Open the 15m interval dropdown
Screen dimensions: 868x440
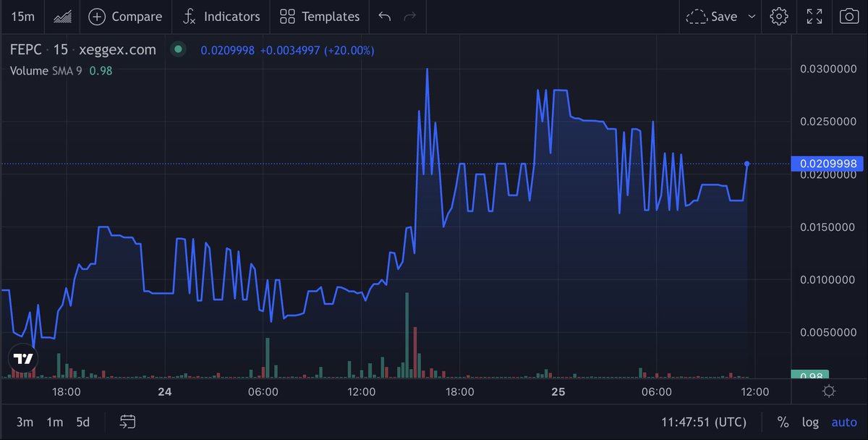click(x=22, y=16)
